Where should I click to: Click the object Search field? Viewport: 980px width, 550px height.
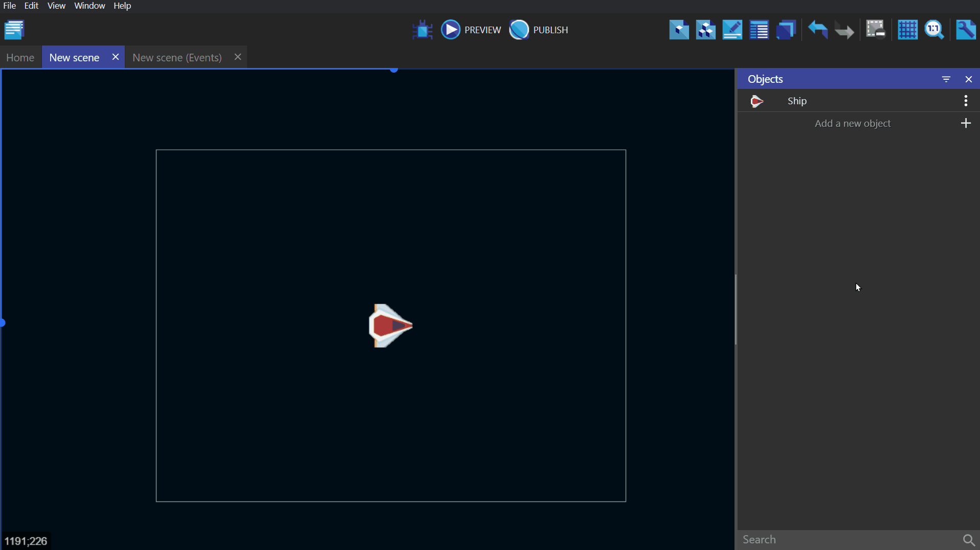[849, 539]
